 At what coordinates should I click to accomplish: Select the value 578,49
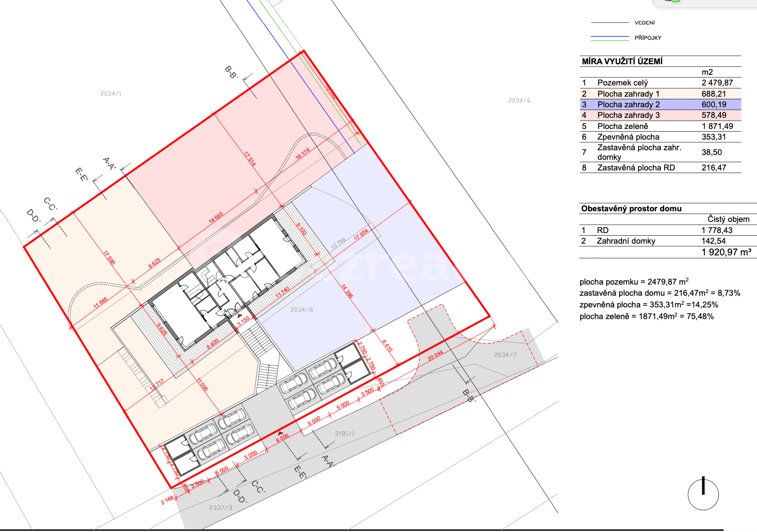(x=714, y=115)
